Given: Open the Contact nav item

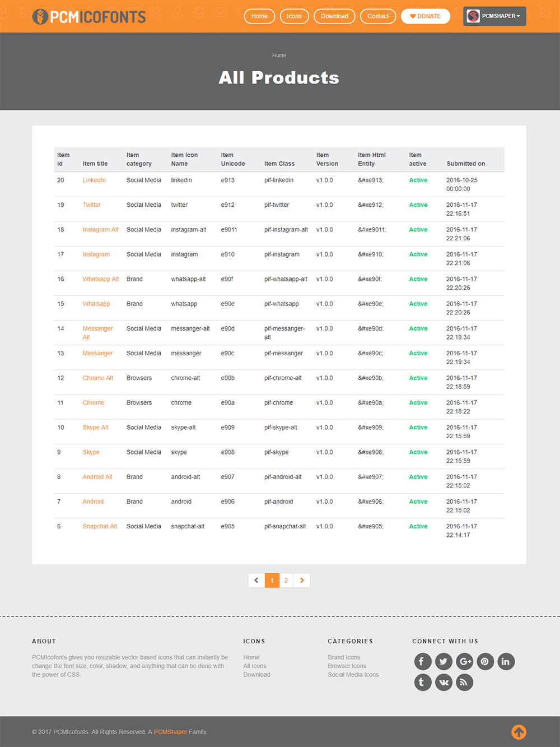Looking at the screenshot, I should [378, 16].
